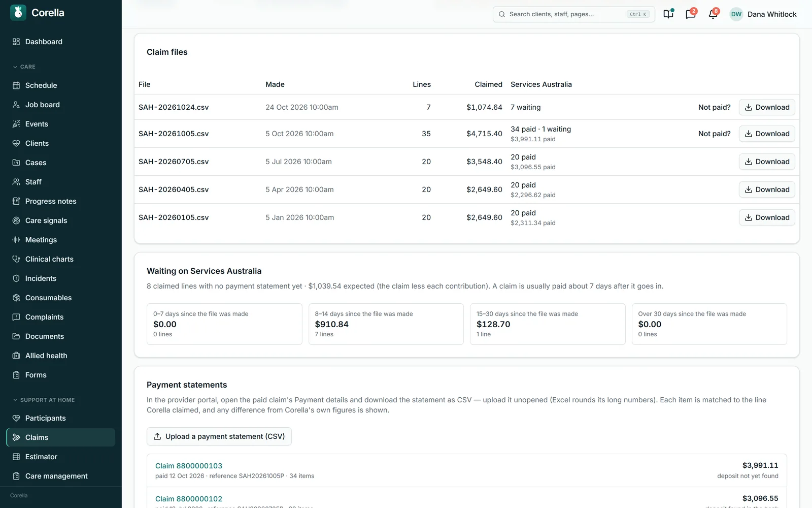Screen dimensions: 812x508
Task: Open the Dana Whitlock account menu
Action: point(763,14)
